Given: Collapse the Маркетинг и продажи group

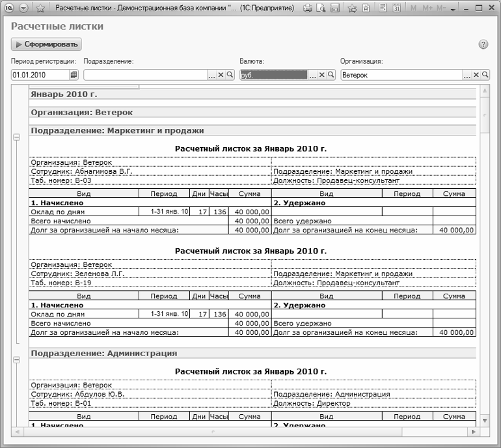Looking at the screenshot, I should tap(17, 137).
